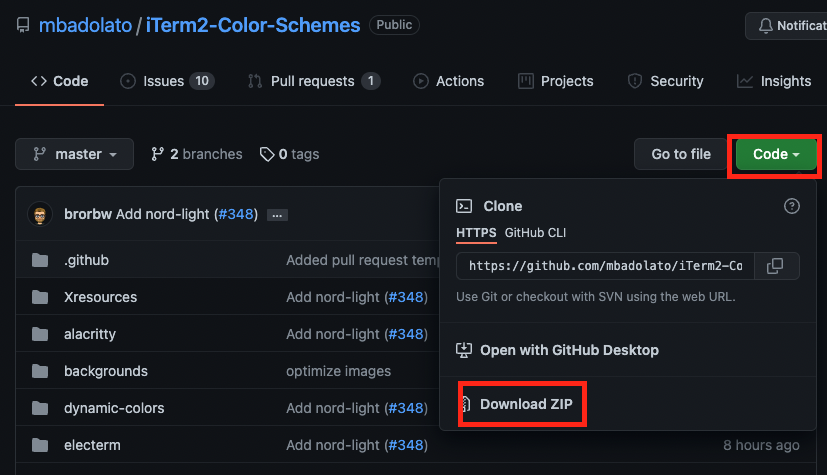Click the brorbw avatar thumbnail

(x=40, y=215)
